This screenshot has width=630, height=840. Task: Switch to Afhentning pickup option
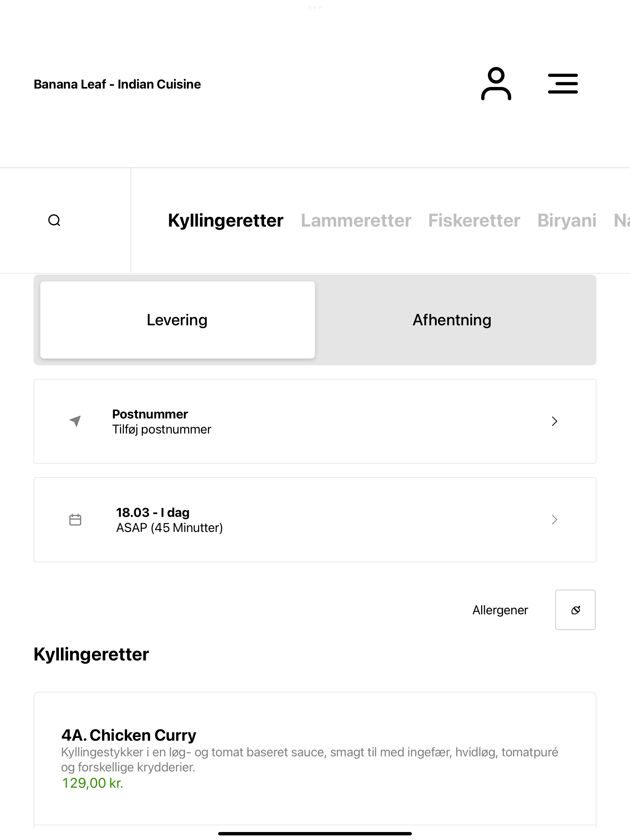point(452,320)
